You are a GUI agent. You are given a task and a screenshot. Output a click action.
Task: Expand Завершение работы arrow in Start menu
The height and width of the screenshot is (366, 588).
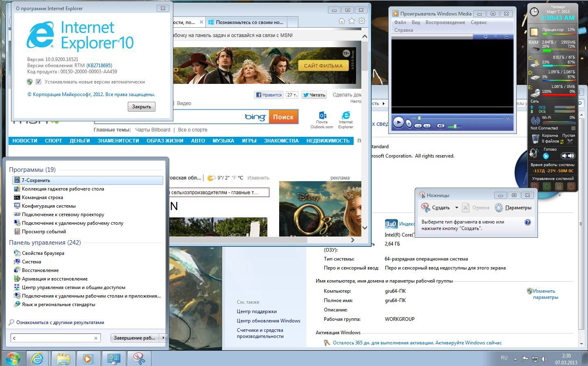click(x=163, y=338)
